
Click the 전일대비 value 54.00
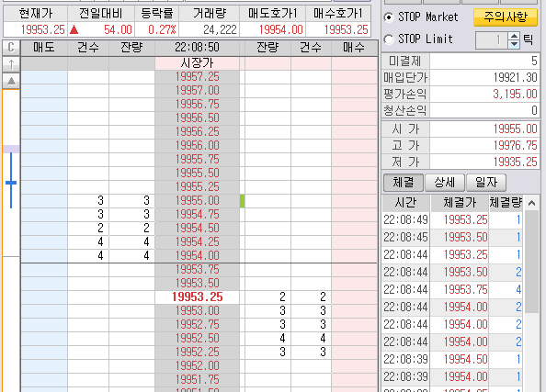[100, 30]
